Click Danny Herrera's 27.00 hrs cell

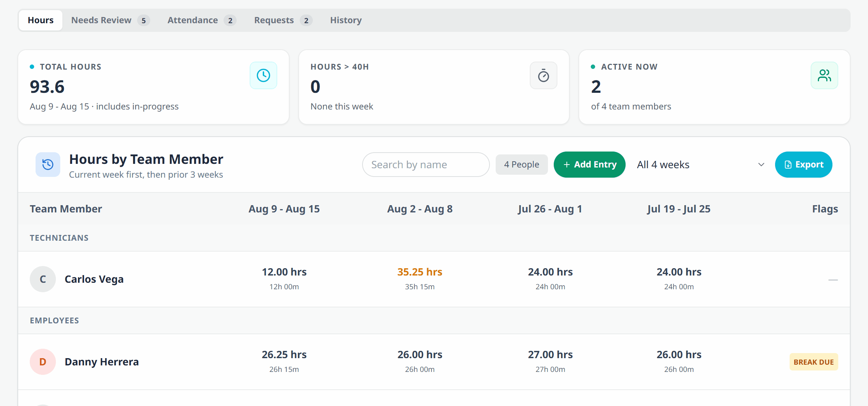(x=550, y=361)
